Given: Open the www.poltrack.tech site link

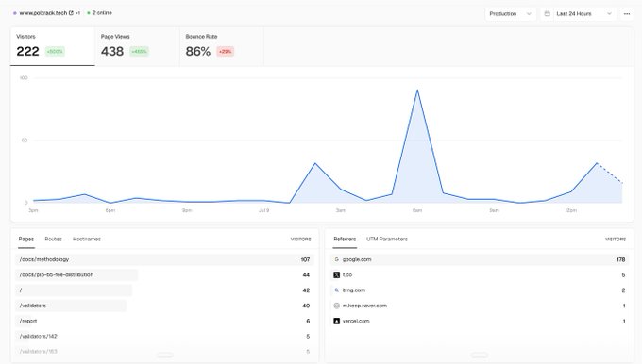Looking at the screenshot, I should coord(43,13).
